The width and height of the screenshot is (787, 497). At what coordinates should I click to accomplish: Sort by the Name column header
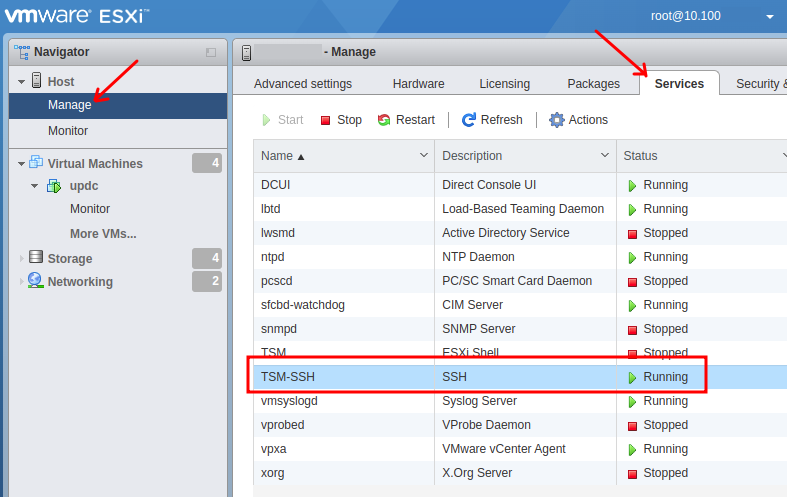click(x=277, y=156)
